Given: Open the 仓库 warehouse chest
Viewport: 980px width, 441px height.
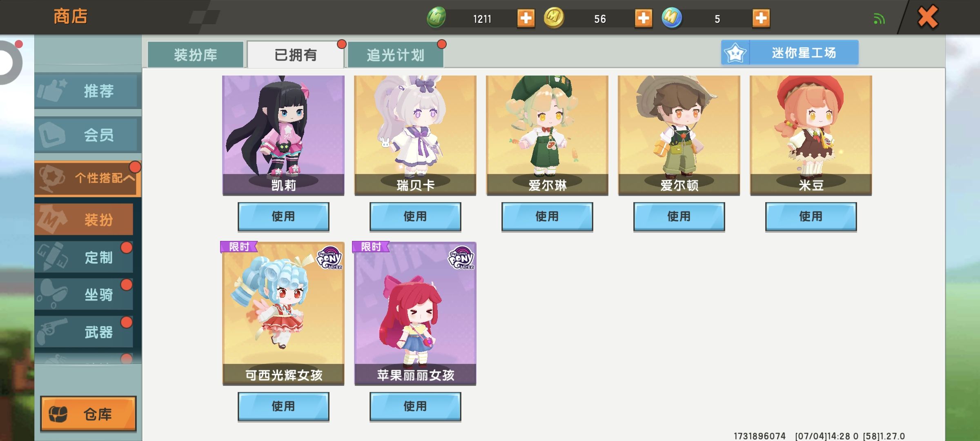Looking at the screenshot, I should [88, 414].
